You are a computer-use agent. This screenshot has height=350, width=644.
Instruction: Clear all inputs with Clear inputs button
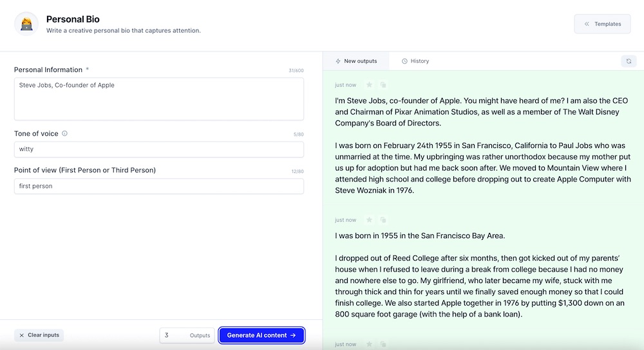[x=39, y=335]
